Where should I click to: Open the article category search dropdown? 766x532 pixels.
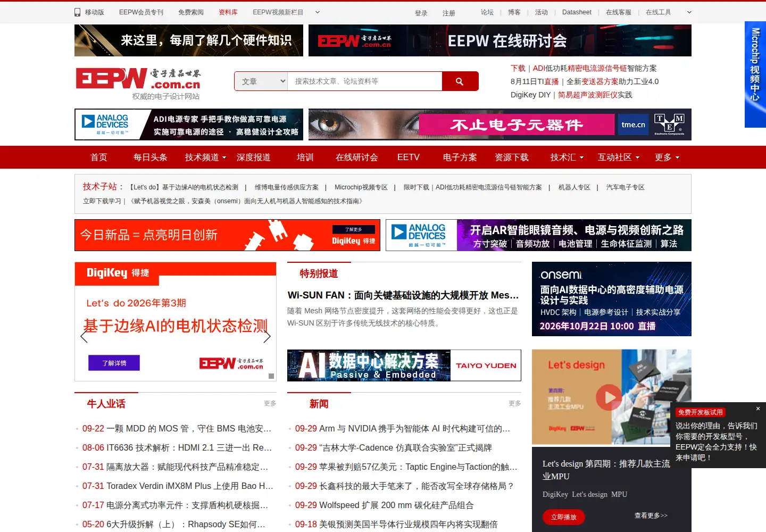pyautogui.click(x=261, y=81)
